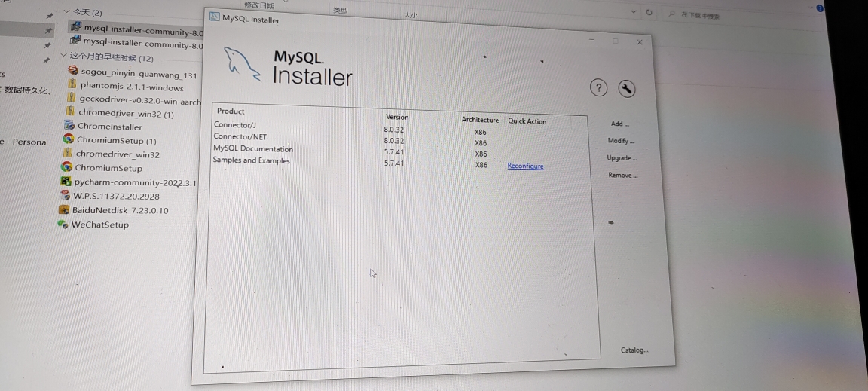868x391 pixels.
Task: Click the WeChatSetup file icon
Action: click(63, 225)
